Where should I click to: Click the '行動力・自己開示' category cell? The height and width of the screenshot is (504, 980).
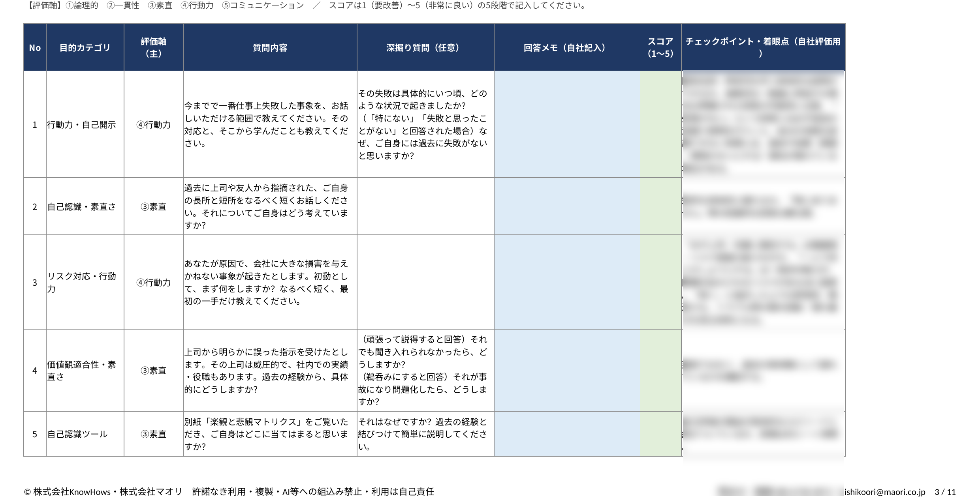[x=85, y=125]
